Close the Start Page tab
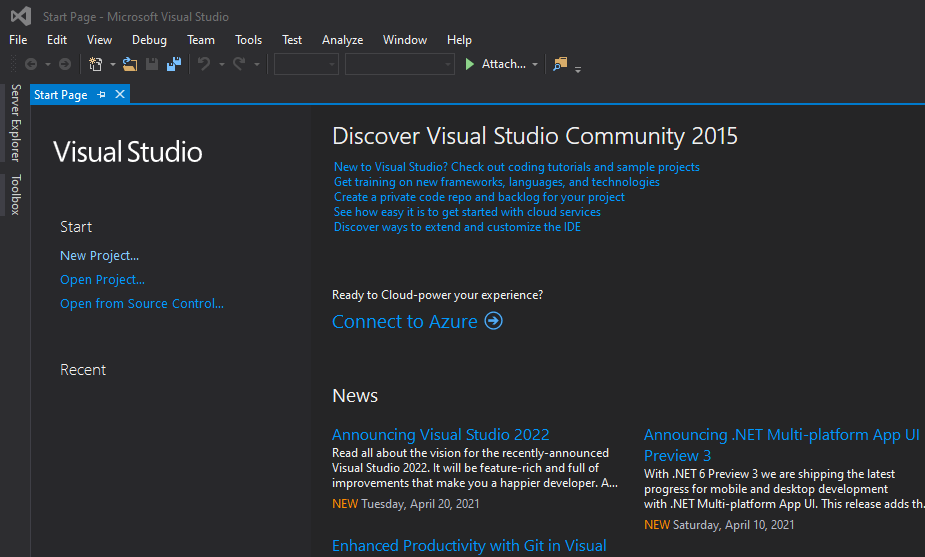The width and height of the screenshot is (925, 557). pyautogui.click(x=120, y=94)
